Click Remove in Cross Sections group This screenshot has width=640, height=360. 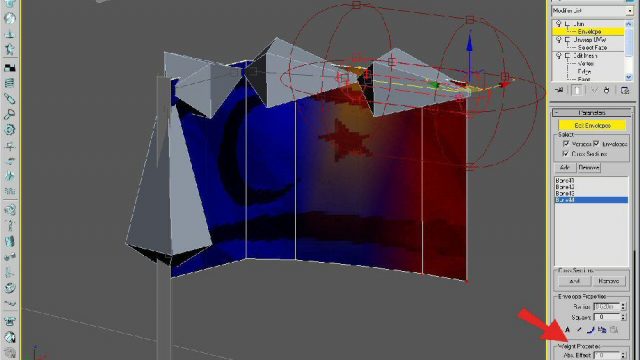pyautogui.click(x=609, y=281)
